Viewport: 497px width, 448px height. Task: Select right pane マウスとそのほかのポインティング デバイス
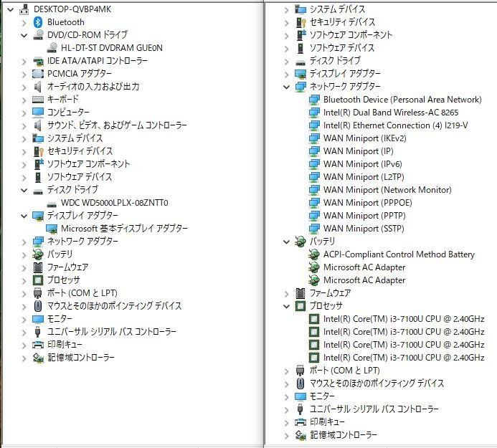(x=377, y=383)
